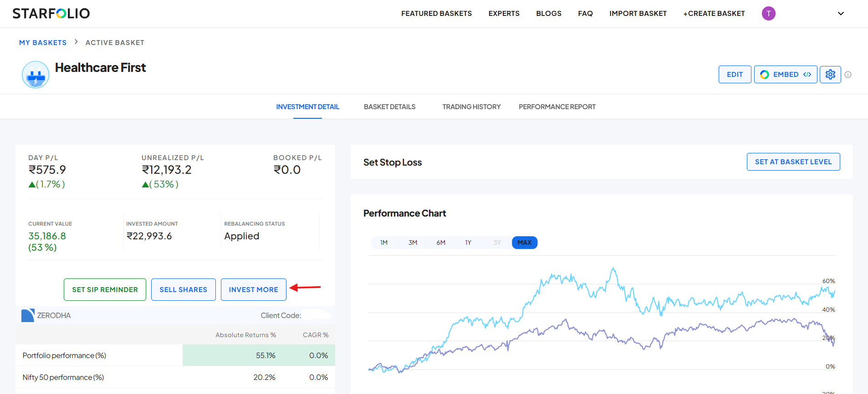
Task: Click the Zerodha broker logo
Action: point(28,315)
